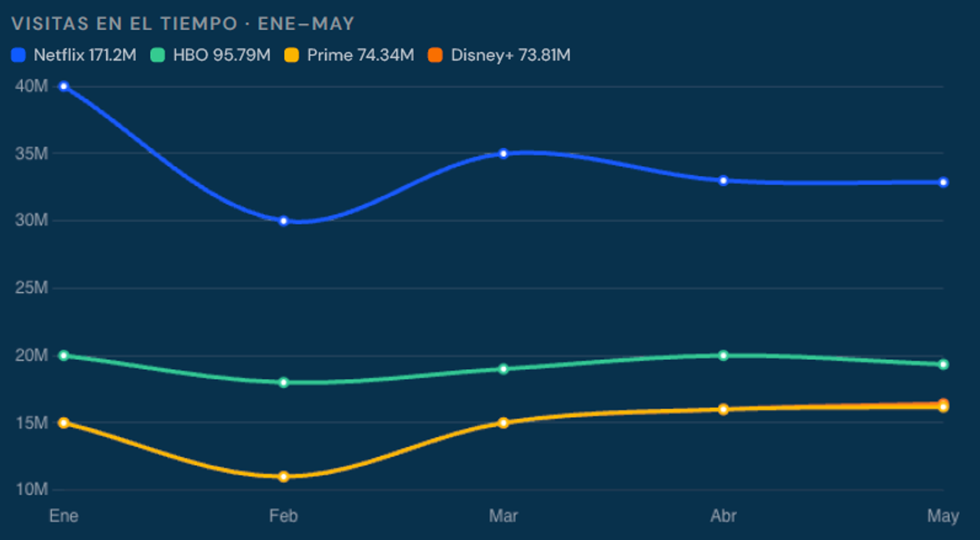
Task: Toggle the Netflix 171.2M legend label
Action: pyautogui.click(x=85, y=55)
